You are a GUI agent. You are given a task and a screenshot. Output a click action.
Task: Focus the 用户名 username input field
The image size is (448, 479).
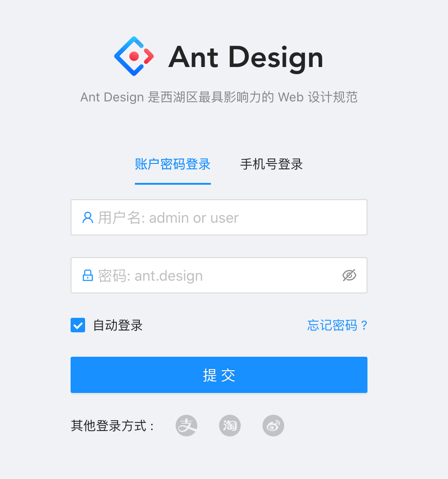219,217
